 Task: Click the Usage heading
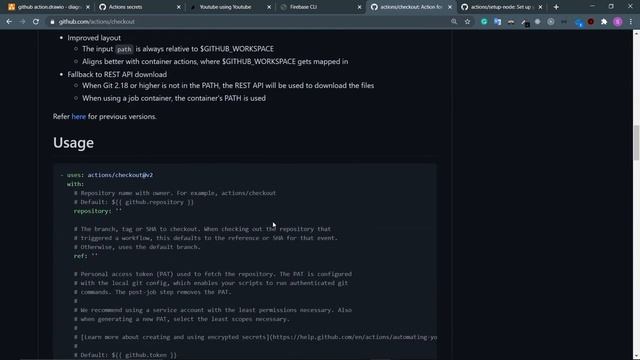tap(73, 143)
